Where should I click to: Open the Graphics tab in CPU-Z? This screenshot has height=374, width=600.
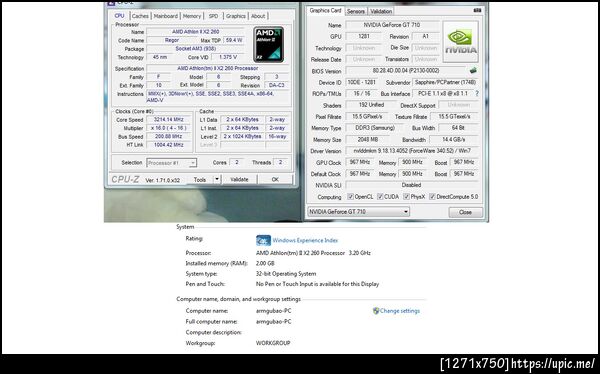pyautogui.click(x=235, y=16)
